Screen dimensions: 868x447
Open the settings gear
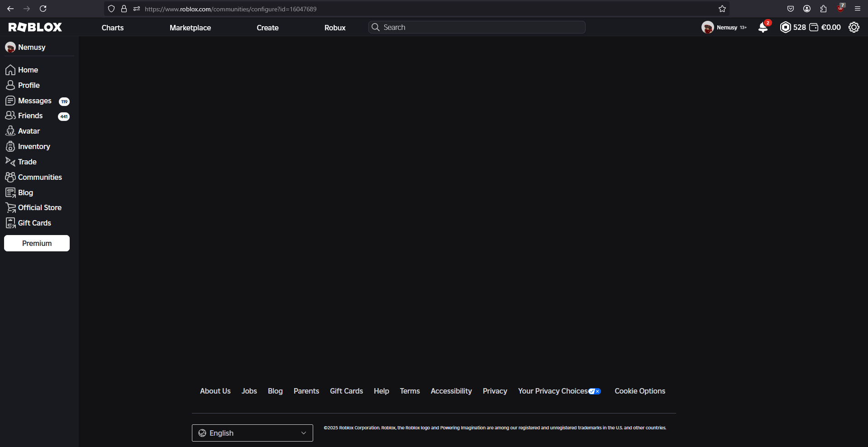(x=854, y=27)
